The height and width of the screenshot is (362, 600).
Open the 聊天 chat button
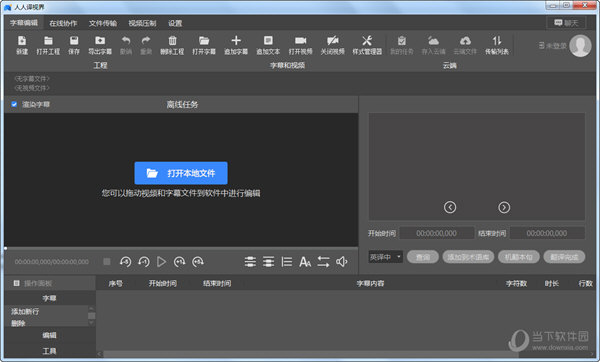point(566,23)
